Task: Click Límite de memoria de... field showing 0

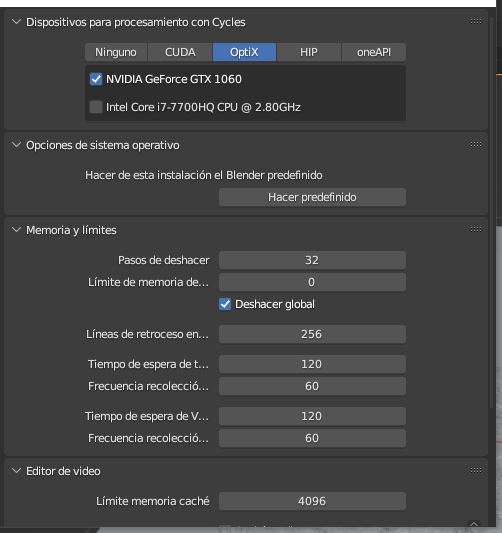Action: (312, 282)
